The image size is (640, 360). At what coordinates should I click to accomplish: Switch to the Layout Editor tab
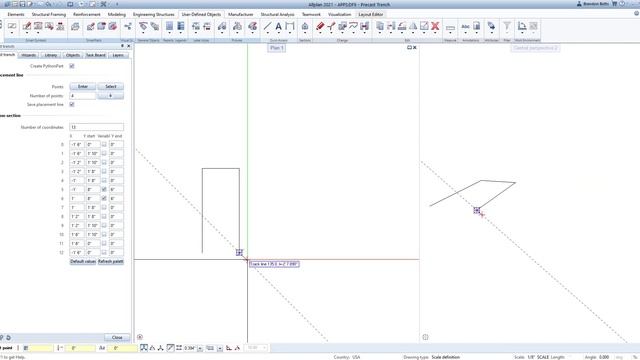pyautogui.click(x=371, y=14)
